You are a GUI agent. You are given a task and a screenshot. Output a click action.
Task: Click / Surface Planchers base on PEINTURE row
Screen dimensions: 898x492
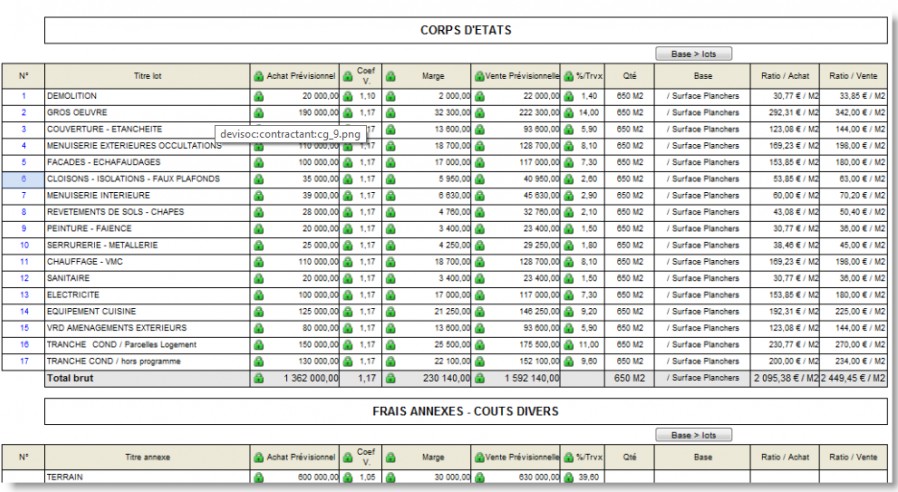click(703, 229)
